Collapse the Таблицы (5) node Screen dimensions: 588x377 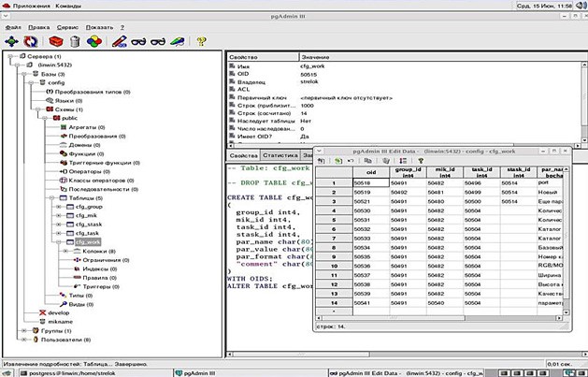click(x=51, y=198)
